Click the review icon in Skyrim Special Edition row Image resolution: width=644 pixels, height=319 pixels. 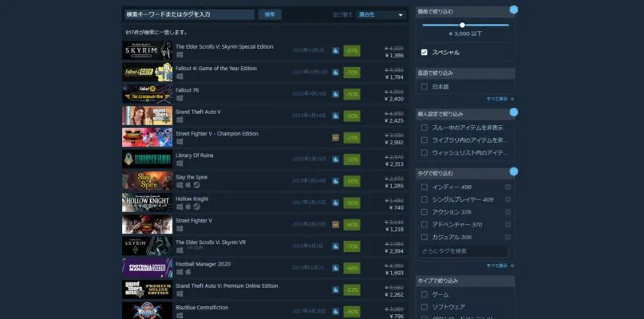(x=335, y=50)
